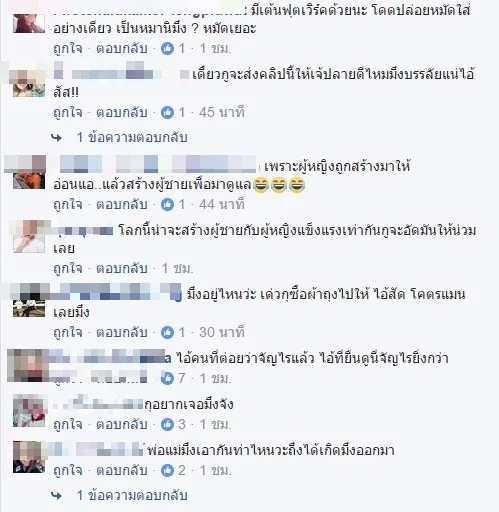
Task: Reply (ตอบกลับ) to the top comment
Action: click(x=122, y=49)
